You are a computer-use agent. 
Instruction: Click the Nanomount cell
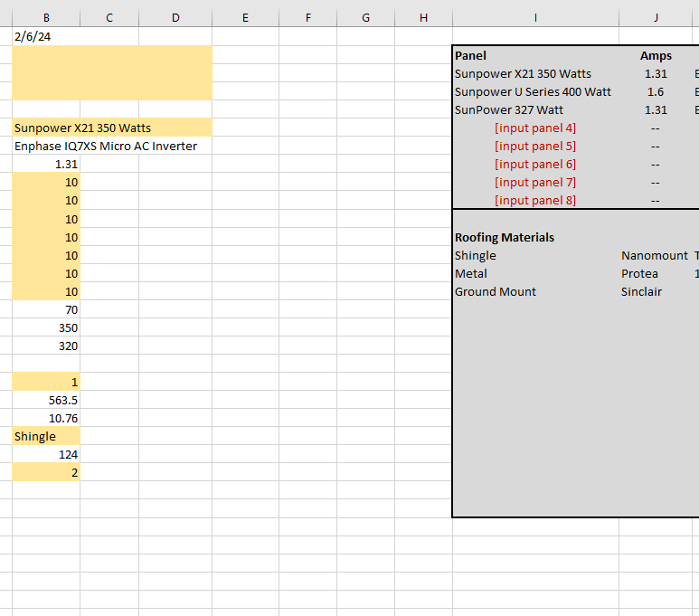(x=656, y=256)
